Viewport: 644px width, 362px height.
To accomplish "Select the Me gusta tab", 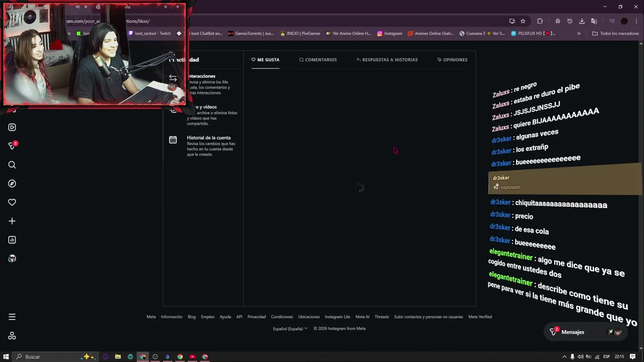I will point(265,59).
